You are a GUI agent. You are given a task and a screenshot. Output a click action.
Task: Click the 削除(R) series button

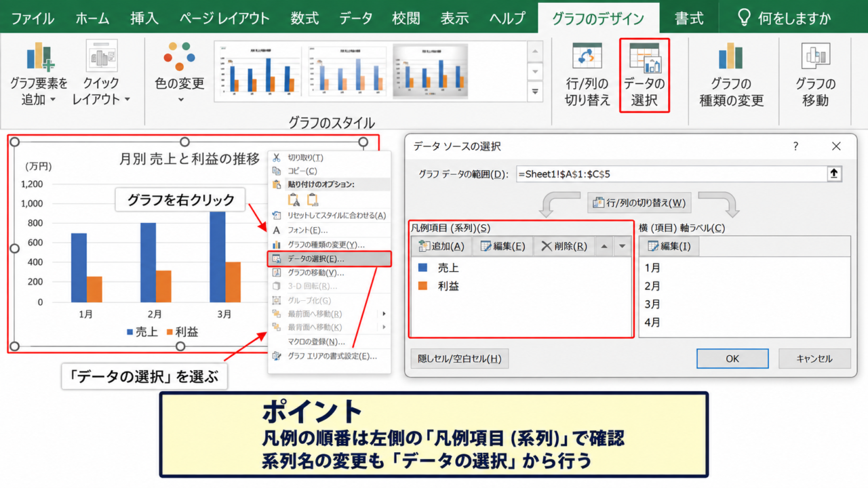[x=564, y=246]
